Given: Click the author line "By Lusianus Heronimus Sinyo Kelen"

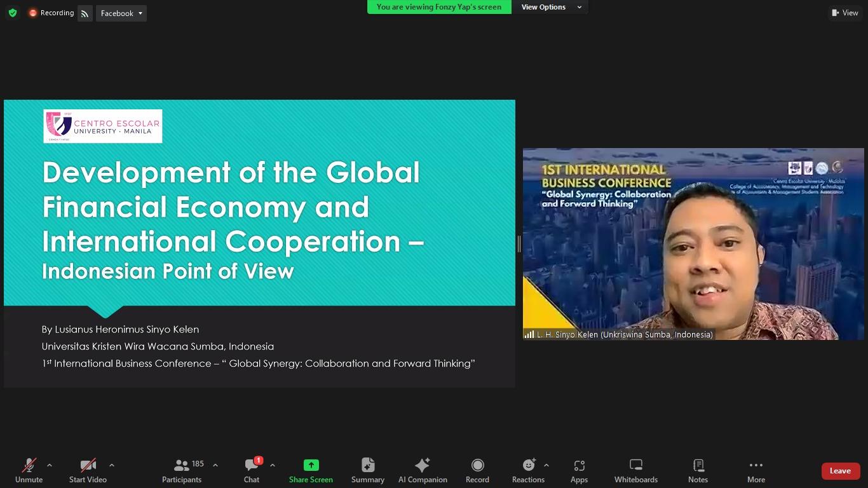Looking at the screenshot, I should (120, 329).
